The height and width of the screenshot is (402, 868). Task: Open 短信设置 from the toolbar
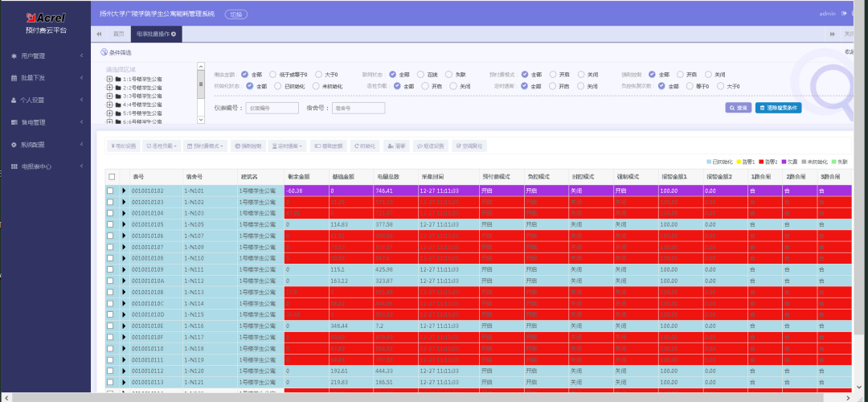point(430,146)
